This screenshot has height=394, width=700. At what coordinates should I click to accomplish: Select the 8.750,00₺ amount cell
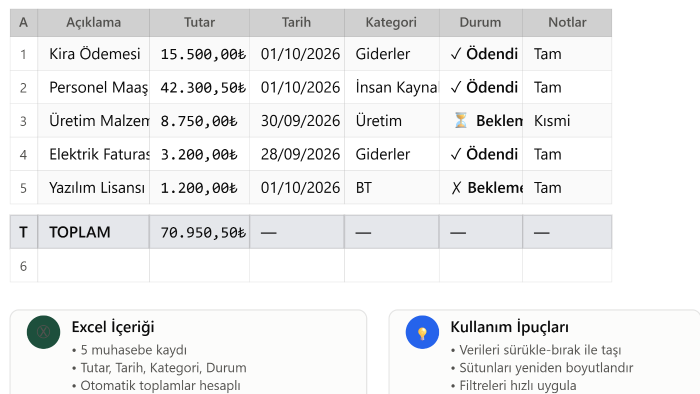(x=199, y=121)
